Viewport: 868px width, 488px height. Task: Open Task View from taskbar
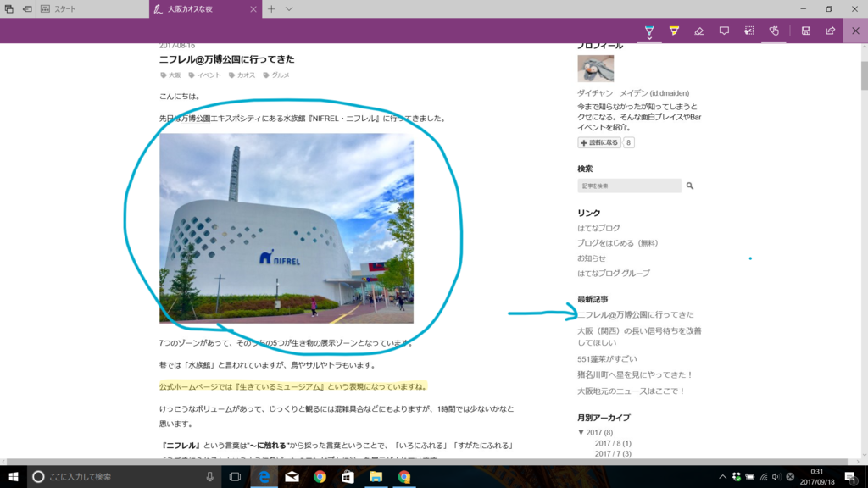[x=236, y=476]
